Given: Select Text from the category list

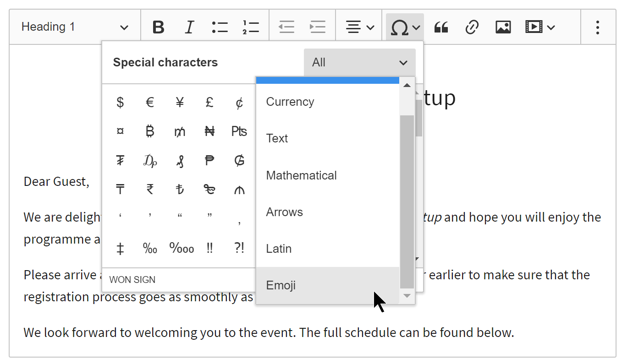Looking at the screenshot, I should [327, 138].
